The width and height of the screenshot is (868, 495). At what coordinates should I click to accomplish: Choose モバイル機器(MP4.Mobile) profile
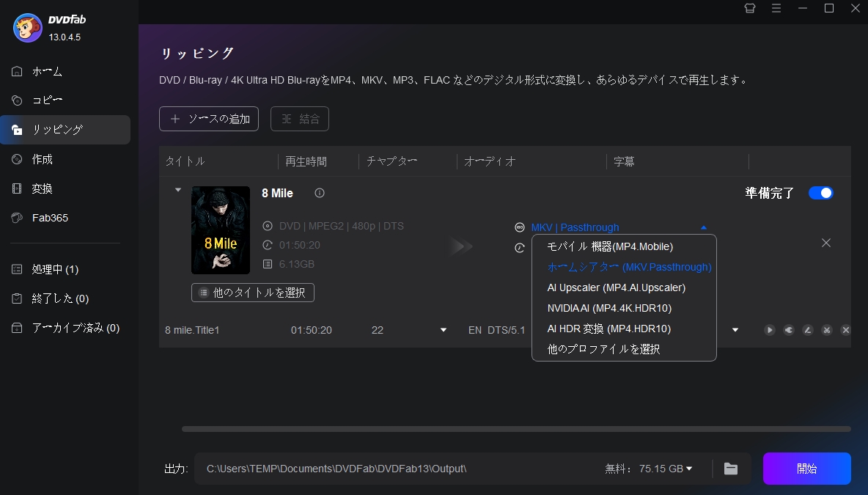pos(624,246)
